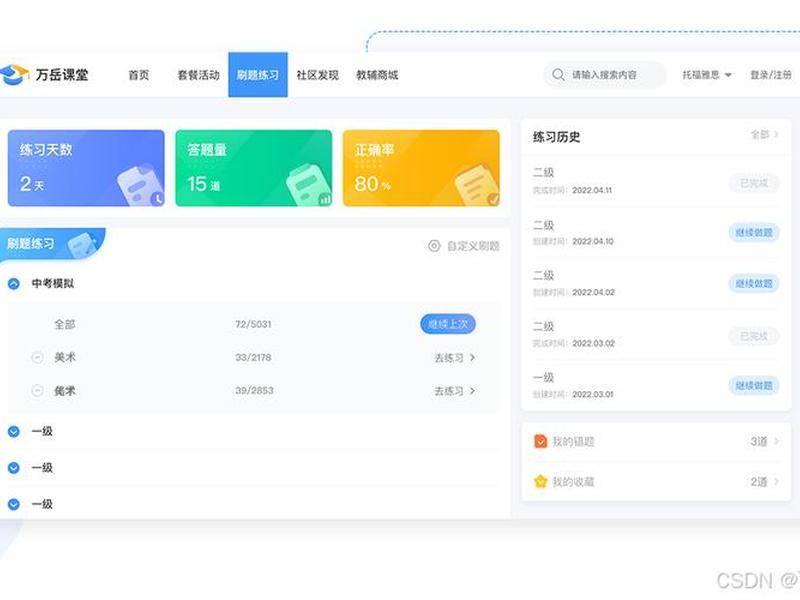Click the chart document icon on 答题量 card
The width and height of the screenshot is (800, 600).
coord(308,185)
